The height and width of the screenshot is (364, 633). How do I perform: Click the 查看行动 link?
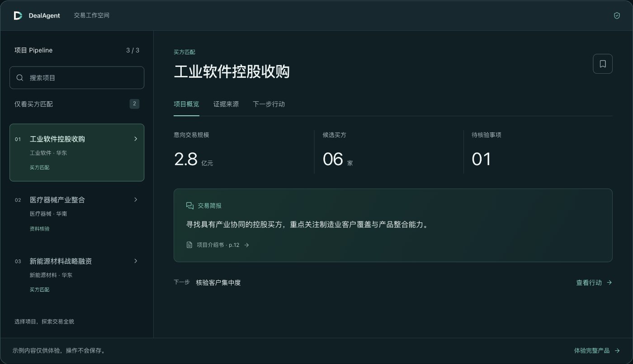point(594,283)
